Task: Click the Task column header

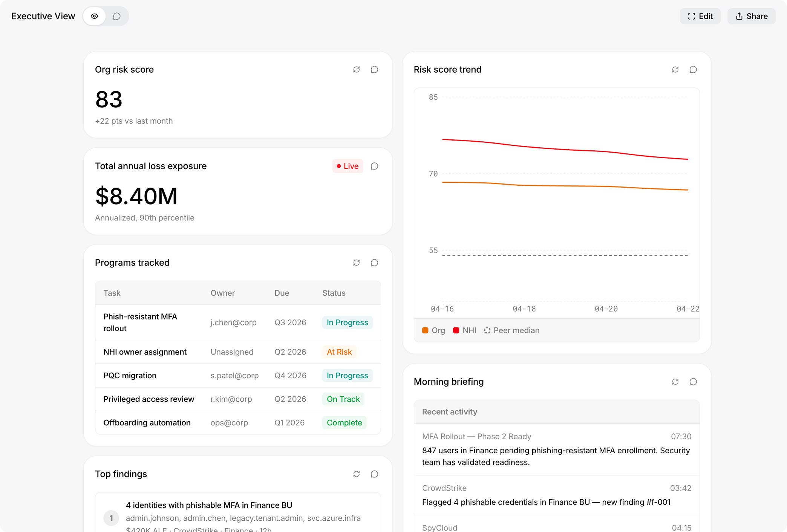Action: point(112,293)
